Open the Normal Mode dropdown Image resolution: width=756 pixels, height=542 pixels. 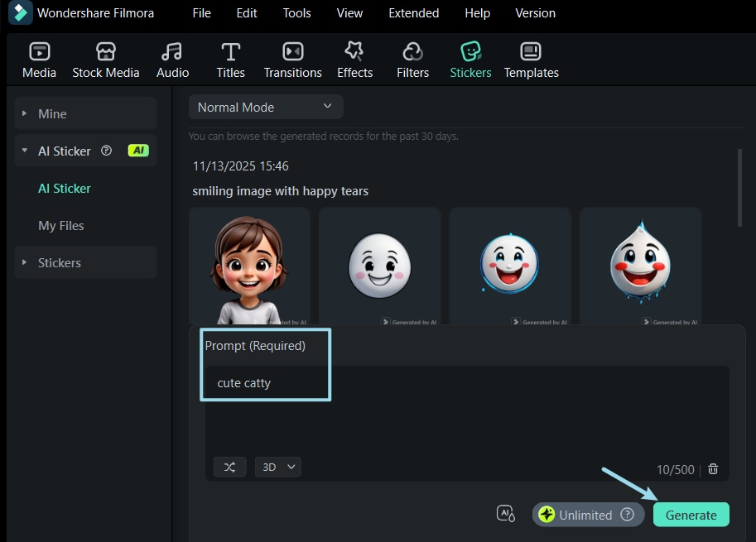(x=265, y=106)
